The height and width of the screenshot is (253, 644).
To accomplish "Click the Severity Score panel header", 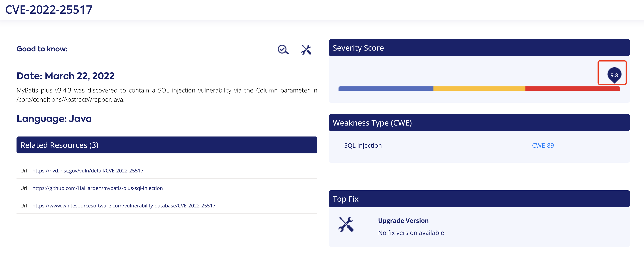I will tap(479, 47).
